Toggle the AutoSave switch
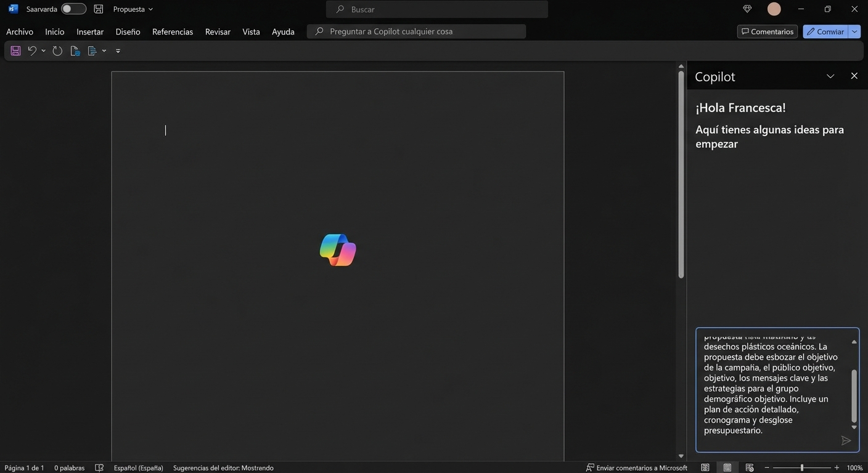Viewport: 868px width, 473px height. pyautogui.click(x=73, y=9)
